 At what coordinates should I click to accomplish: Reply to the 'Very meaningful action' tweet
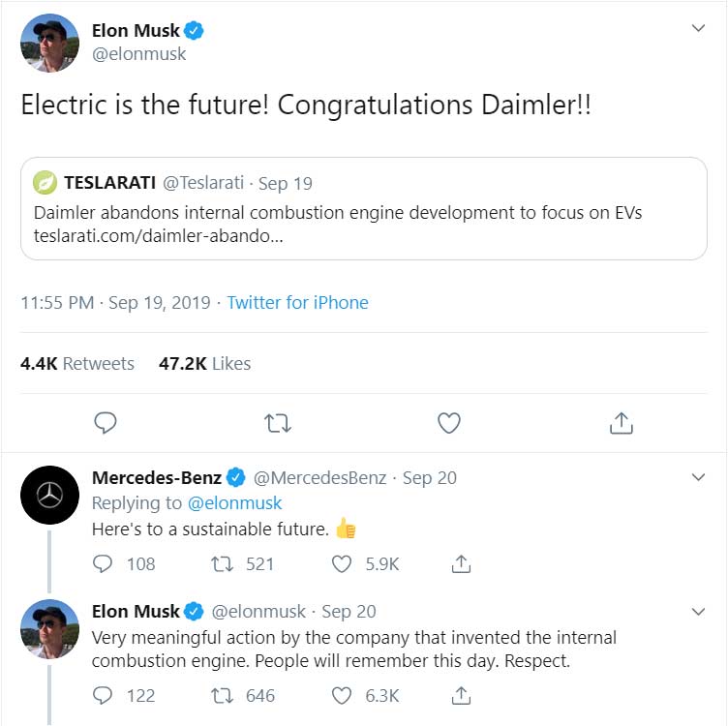pyautogui.click(x=105, y=695)
